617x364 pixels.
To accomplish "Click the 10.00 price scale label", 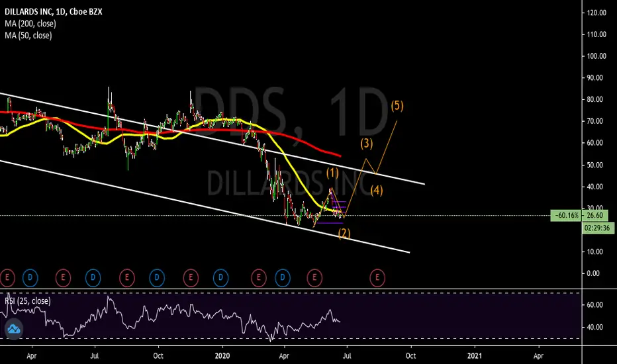I will tap(595, 251).
